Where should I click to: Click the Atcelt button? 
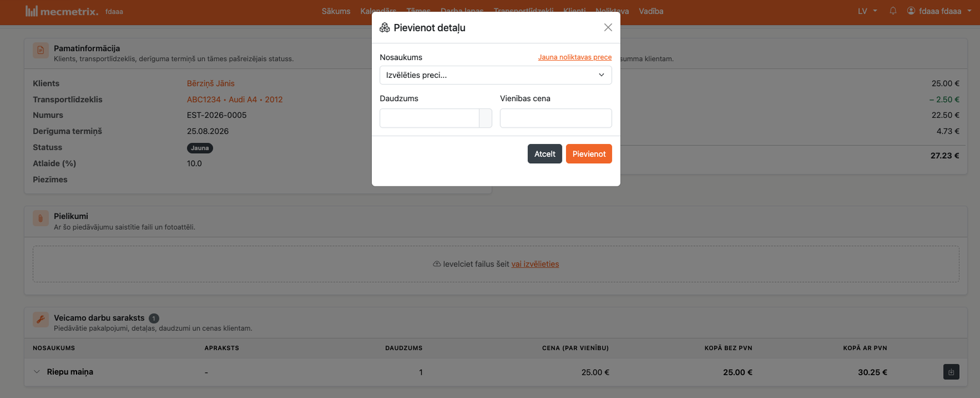click(545, 154)
